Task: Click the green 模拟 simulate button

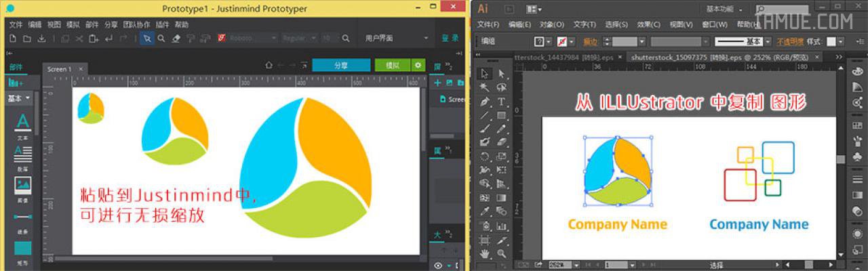Action: click(x=393, y=65)
